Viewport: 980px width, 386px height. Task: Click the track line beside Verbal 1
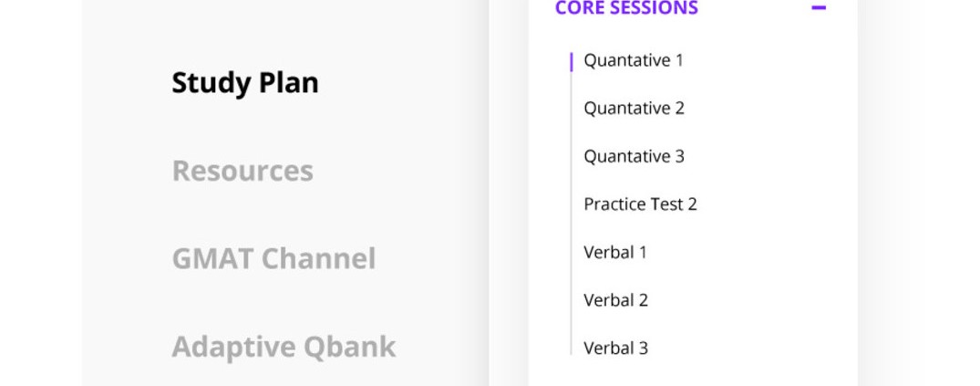point(572,252)
